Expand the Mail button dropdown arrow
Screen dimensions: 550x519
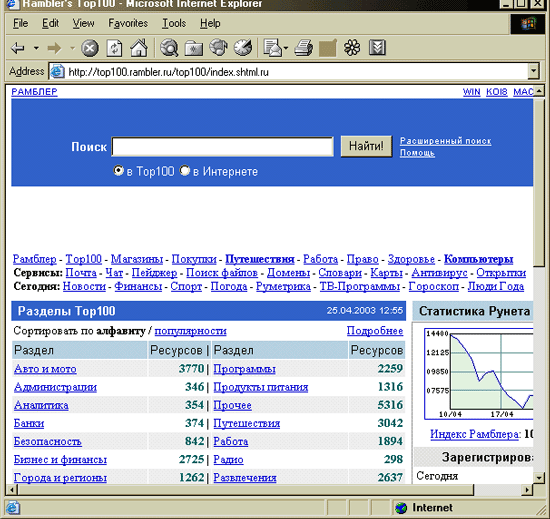pyautogui.click(x=286, y=48)
